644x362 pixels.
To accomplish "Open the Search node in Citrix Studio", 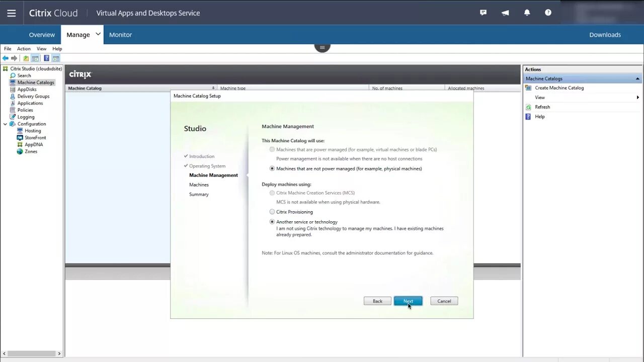I will [x=24, y=75].
